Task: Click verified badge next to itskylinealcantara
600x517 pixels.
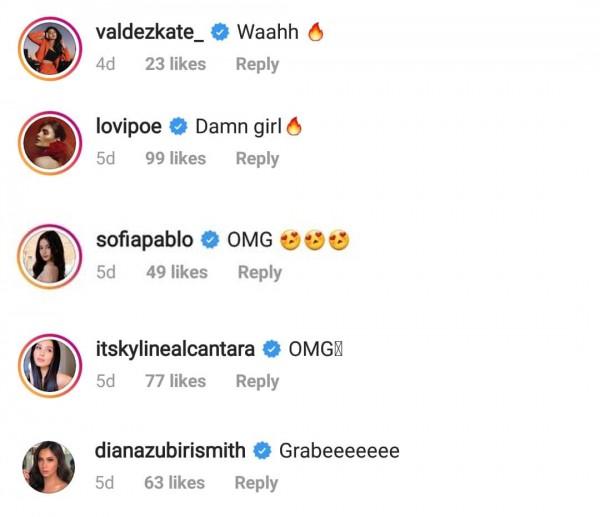Action: [271, 349]
